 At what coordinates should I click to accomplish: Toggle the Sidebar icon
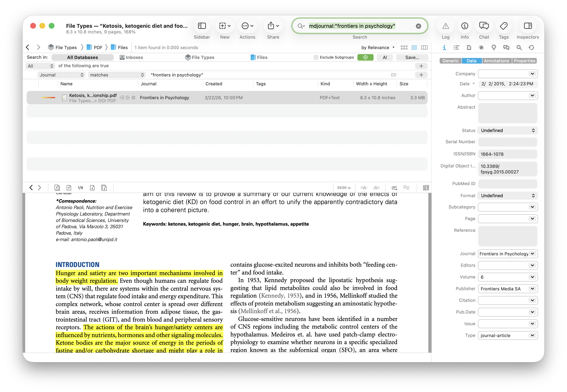point(202,26)
